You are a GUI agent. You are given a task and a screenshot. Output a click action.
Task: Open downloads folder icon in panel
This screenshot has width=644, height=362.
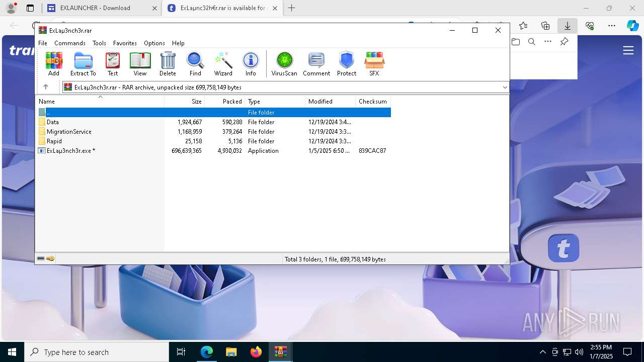point(516,42)
